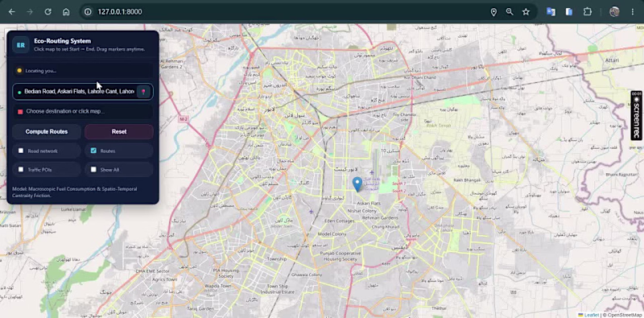Click the 'Township' map label
644x318 pixels.
tap(276, 259)
